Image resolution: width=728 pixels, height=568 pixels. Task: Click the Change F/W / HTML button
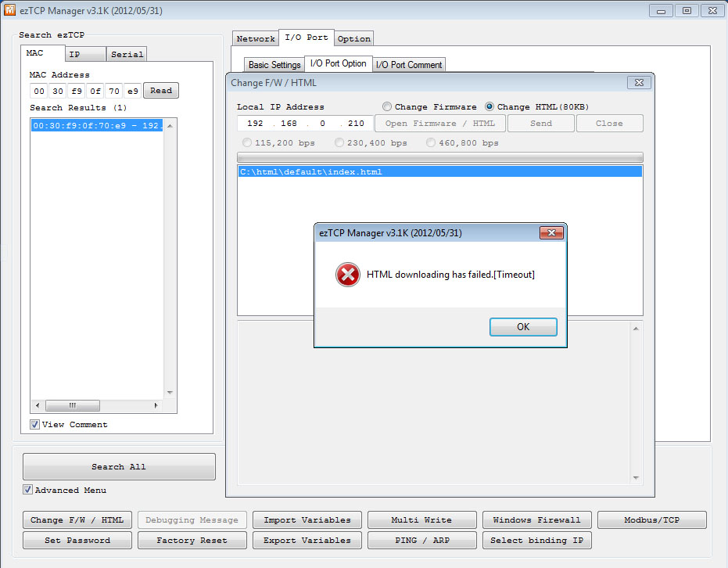(x=77, y=520)
